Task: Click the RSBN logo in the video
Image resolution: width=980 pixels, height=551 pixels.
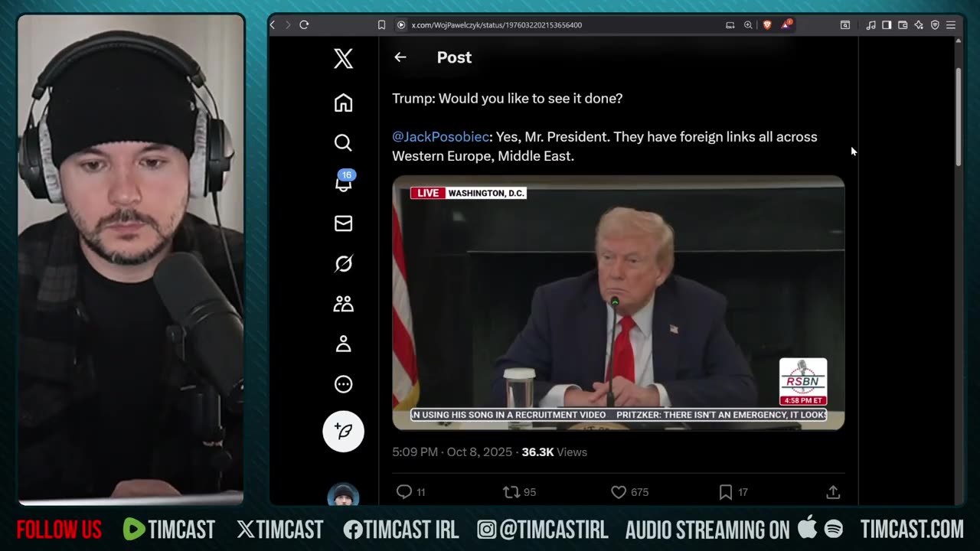Action: click(x=803, y=382)
